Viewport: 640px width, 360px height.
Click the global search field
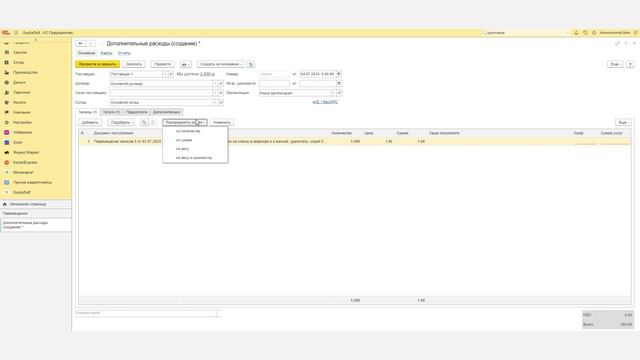pos(525,33)
